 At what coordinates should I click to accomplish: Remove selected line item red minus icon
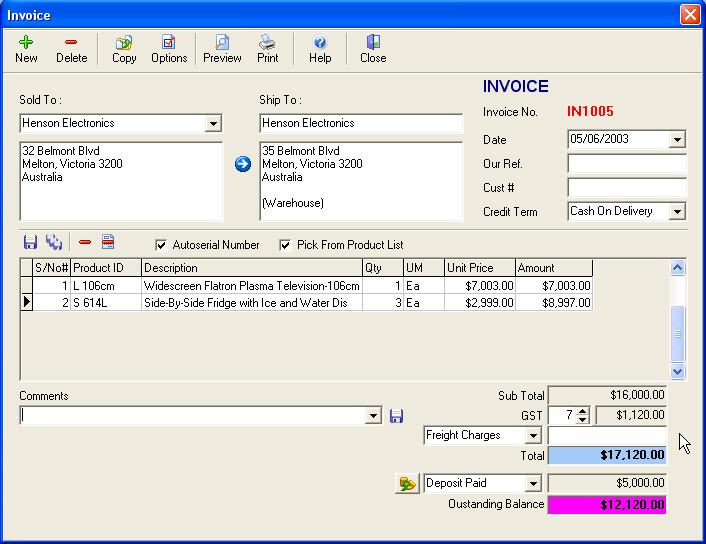point(85,242)
